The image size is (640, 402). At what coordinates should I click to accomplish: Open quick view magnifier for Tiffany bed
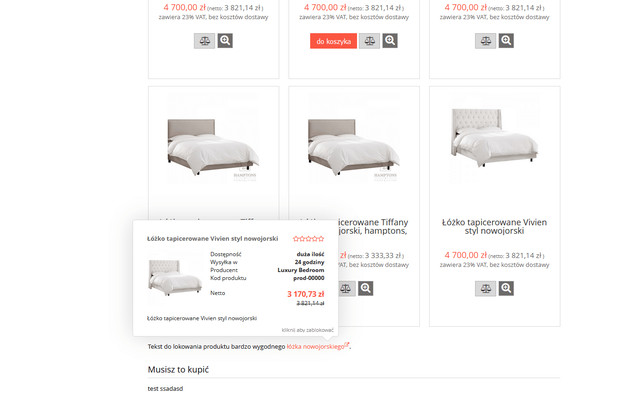(365, 289)
